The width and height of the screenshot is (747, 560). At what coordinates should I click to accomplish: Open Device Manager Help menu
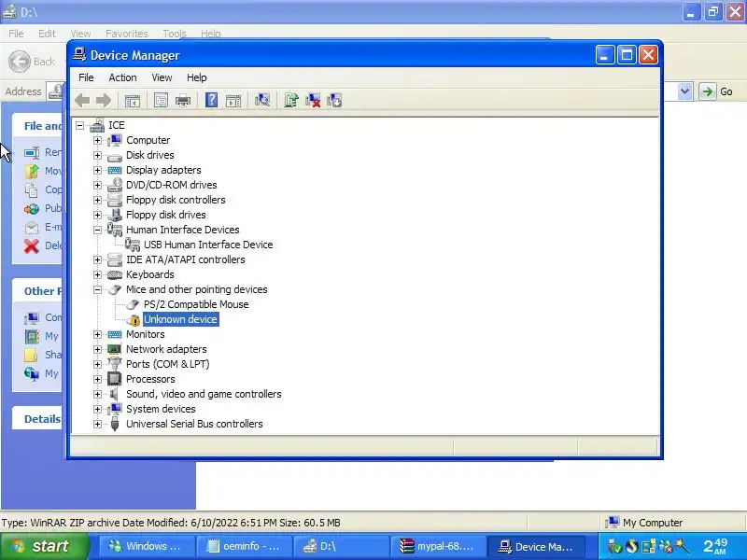coord(196,77)
